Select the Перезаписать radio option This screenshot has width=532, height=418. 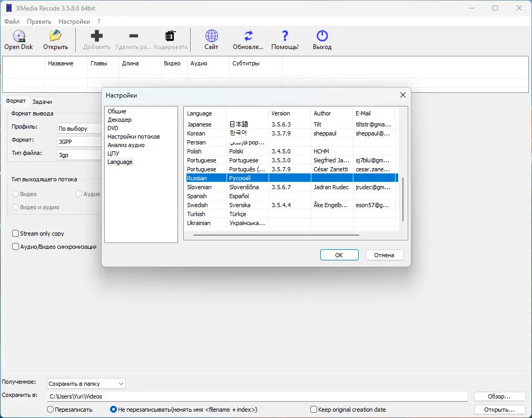pos(50,409)
